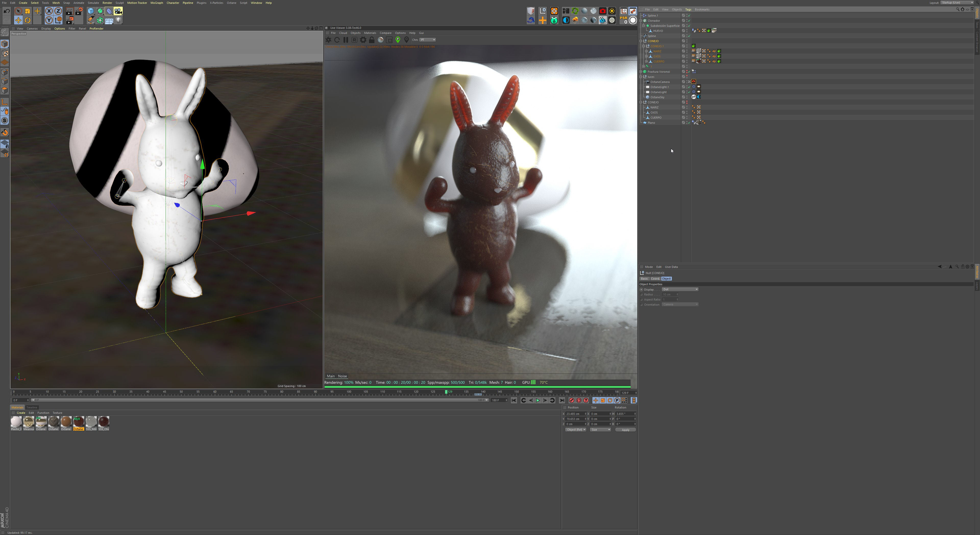This screenshot has width=980, height=535.
Task: Toggle X axis lock
Action: pos(49,11)
